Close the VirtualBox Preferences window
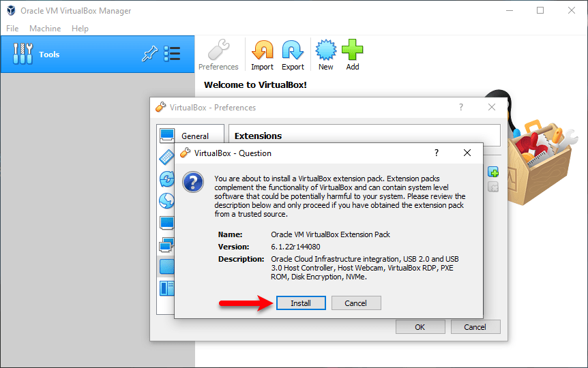588x368 pixels. click(x=492, y=108)
